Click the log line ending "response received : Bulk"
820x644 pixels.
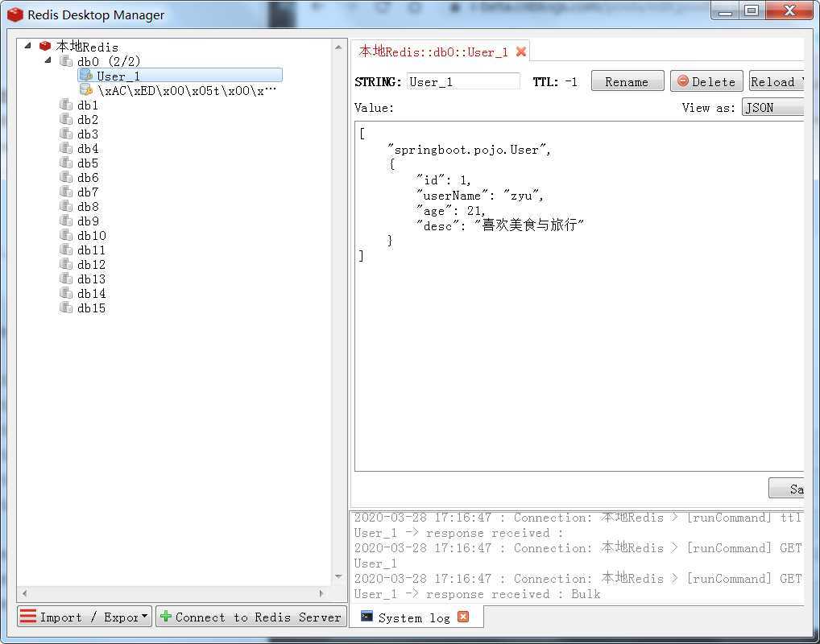tap(477, 594)
